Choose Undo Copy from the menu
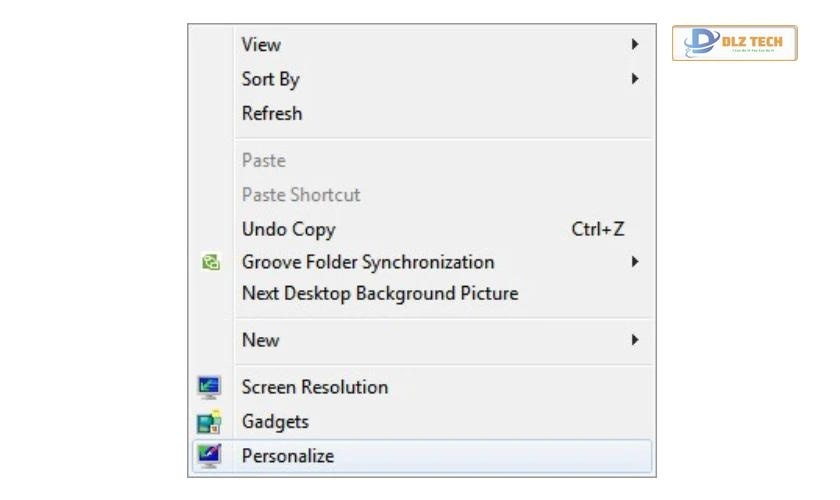Viewport: 840px width, 500px height. click(288, 229)
